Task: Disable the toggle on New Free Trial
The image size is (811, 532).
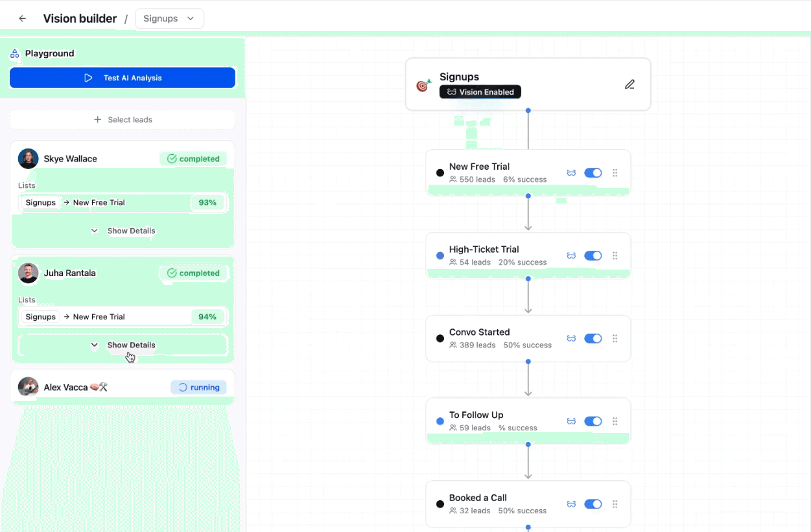Action: pyautogui.click(x=593, y=173)
